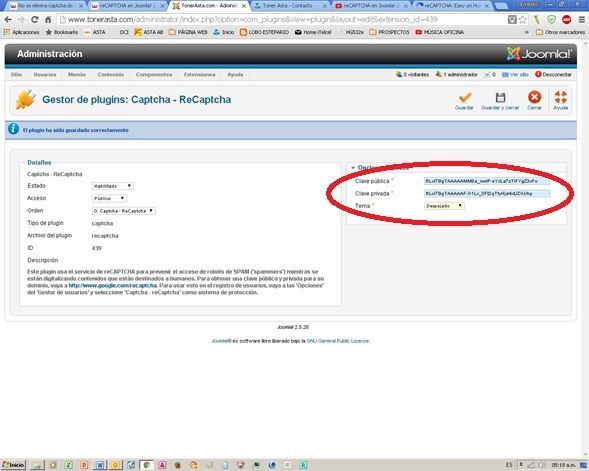Open the Tema dropdown showing Despejado
The height and width of the screenshot is (471, 589).
pos(444,206)
